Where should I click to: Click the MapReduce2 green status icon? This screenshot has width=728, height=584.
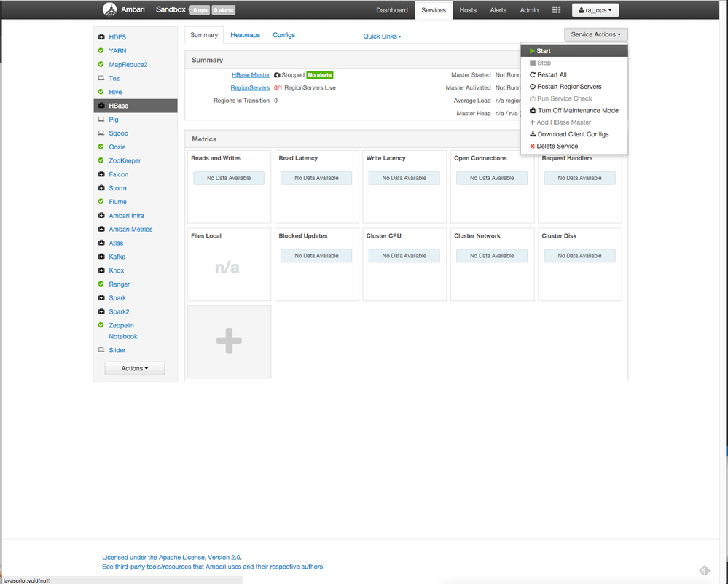pyautogui.click(x=101, y=64)
